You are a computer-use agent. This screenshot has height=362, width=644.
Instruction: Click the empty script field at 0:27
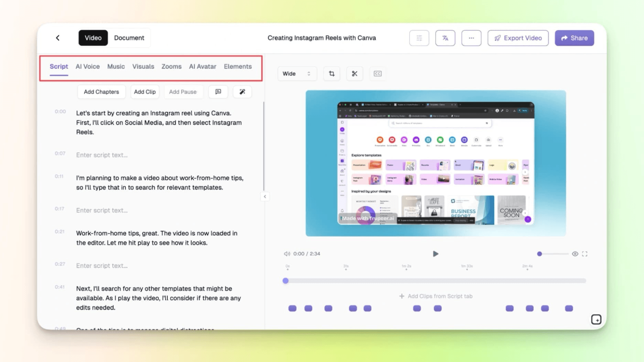click(102, 266)
